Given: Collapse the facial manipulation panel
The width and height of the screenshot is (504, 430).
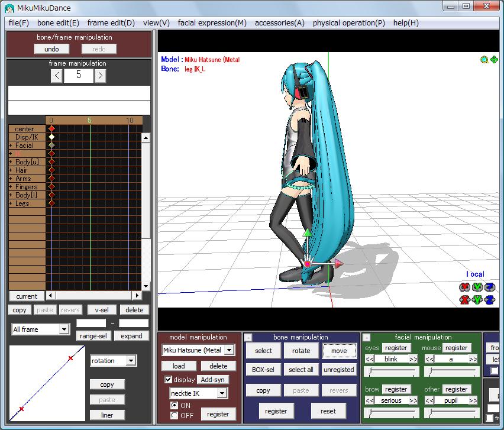Looking at the screenshot, I should 366,338.
